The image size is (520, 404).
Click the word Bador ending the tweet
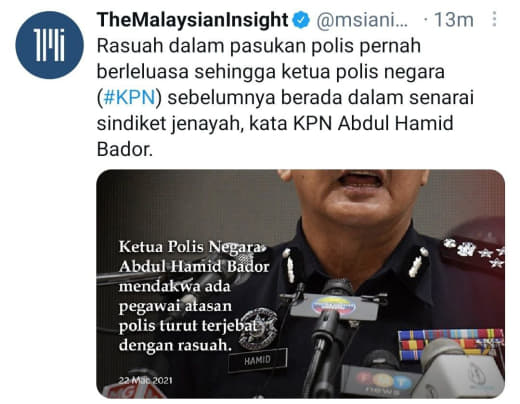[x=124, y=150]
